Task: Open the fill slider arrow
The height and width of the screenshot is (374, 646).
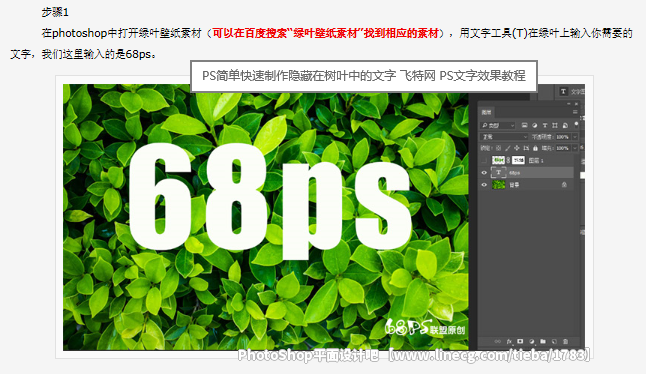Action: click(x=575, y=148)
